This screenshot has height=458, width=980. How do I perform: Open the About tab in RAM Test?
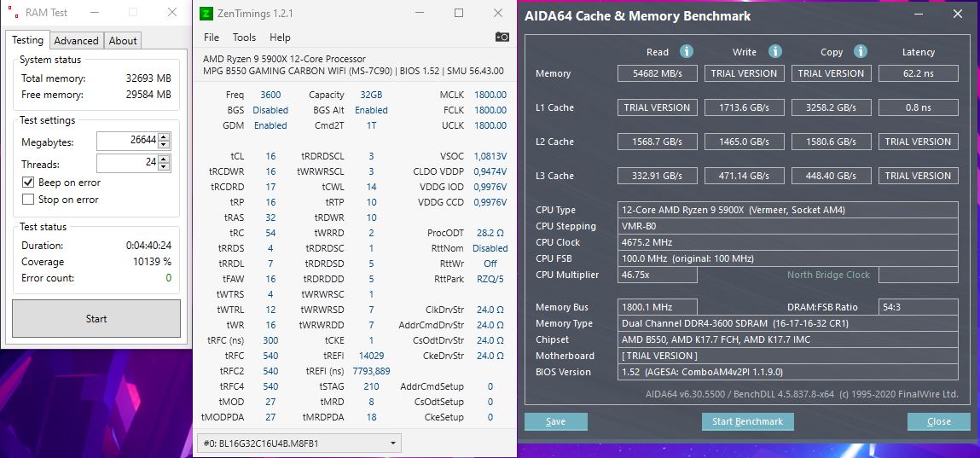coord(123,41)
